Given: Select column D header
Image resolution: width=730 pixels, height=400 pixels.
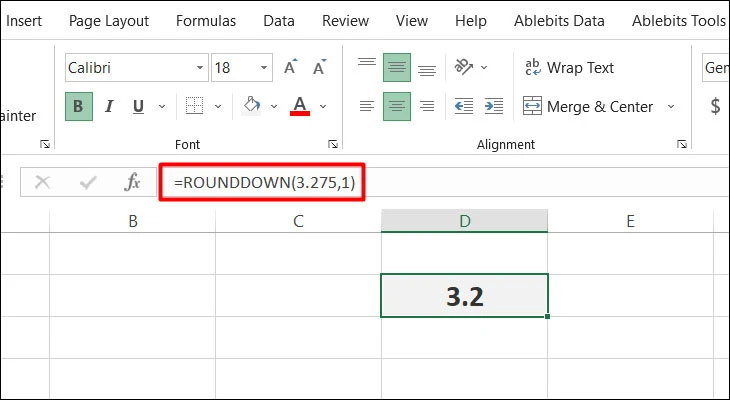Looking at the screenshot, I should 465,221.
